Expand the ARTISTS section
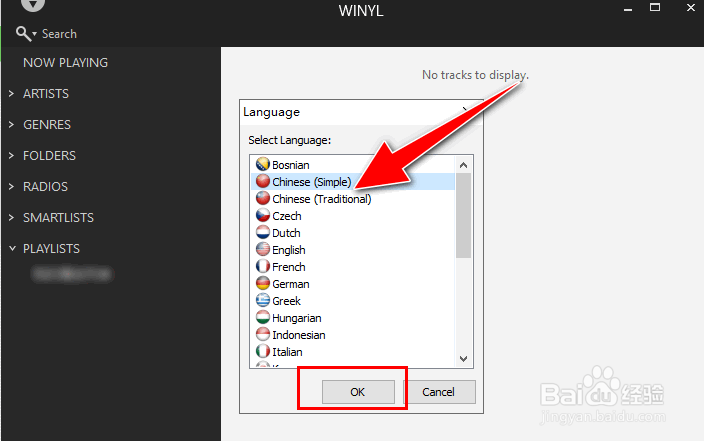This screenshot has height=441, width=704. (x=12, y=93)
